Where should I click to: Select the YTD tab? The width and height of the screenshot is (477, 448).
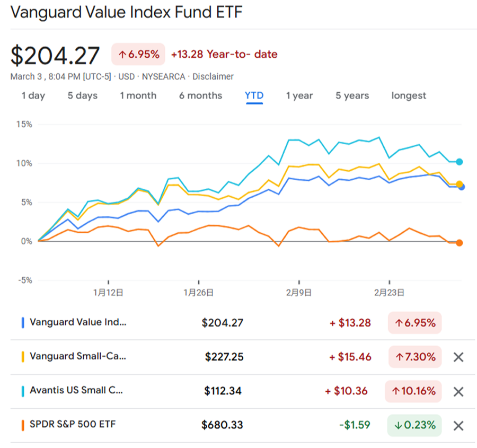tap(254, 96)
